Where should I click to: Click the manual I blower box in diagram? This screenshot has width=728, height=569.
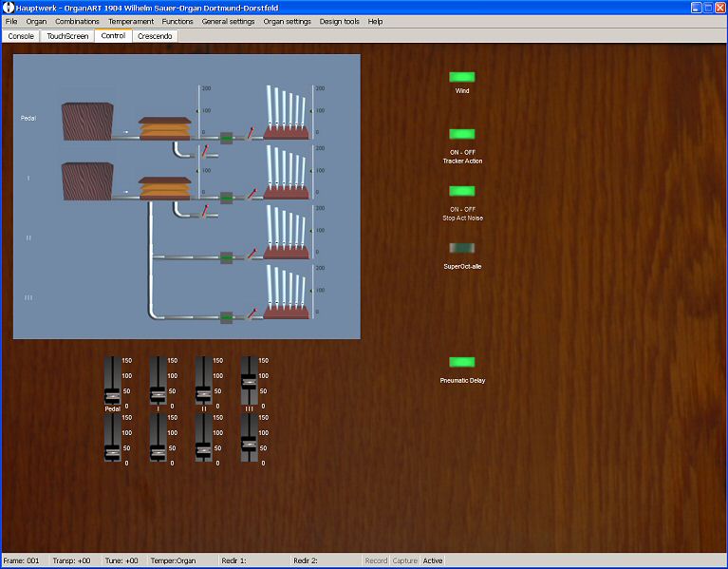pyautogui.click(x=87, y=181)
